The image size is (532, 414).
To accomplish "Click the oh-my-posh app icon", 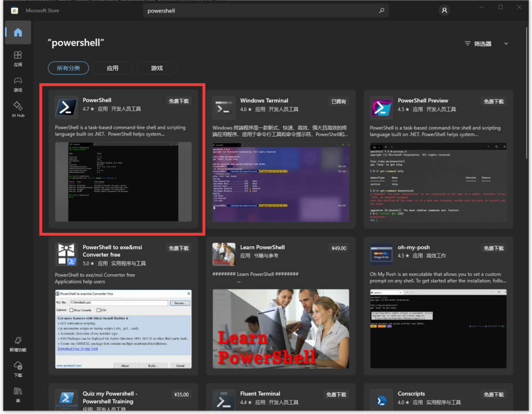I will pyautogui.click(x=381, y=254).
